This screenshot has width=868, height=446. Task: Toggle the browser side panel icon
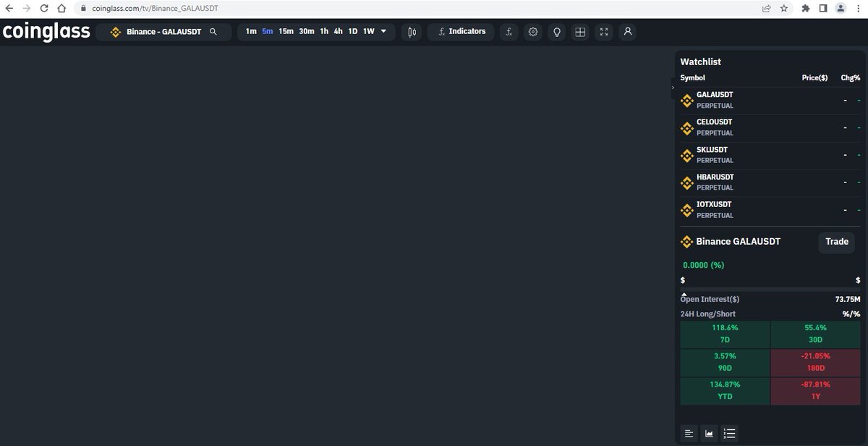point(823,9)
